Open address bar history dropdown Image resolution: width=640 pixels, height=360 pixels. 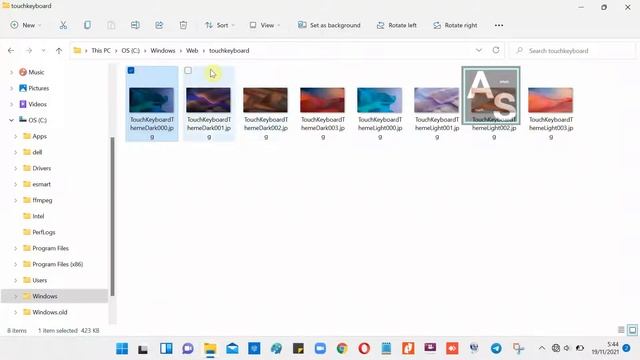(479, 50)
